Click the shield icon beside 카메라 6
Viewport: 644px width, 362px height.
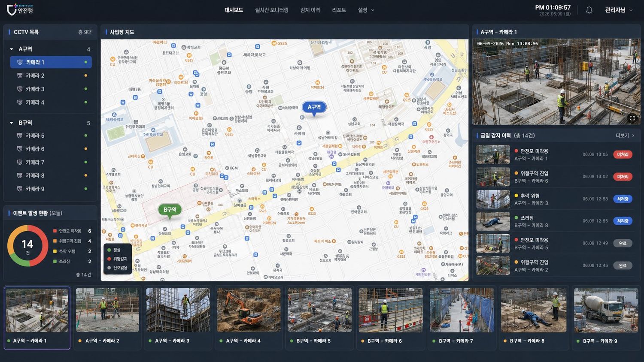tap(20, 149)
